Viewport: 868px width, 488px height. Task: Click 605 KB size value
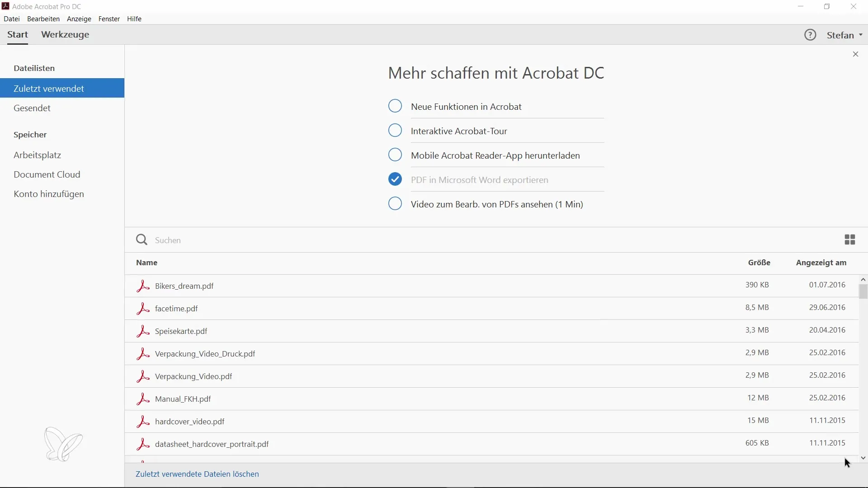(757, 443)
